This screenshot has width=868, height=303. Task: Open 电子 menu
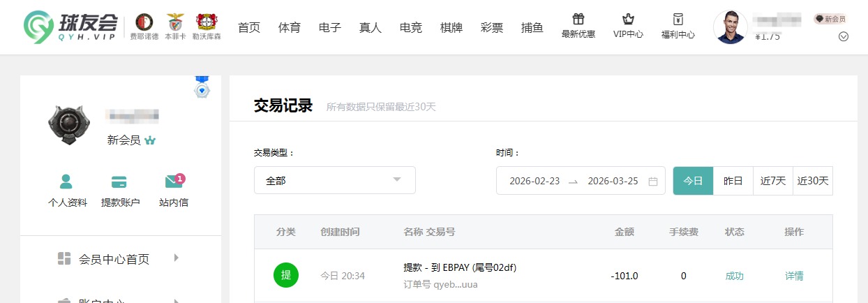click(x=330, y=28)
